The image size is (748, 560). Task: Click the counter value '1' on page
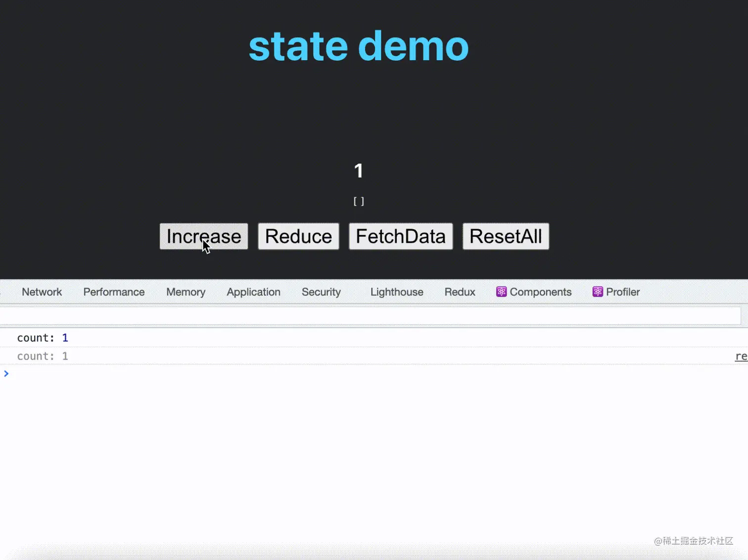359,171
